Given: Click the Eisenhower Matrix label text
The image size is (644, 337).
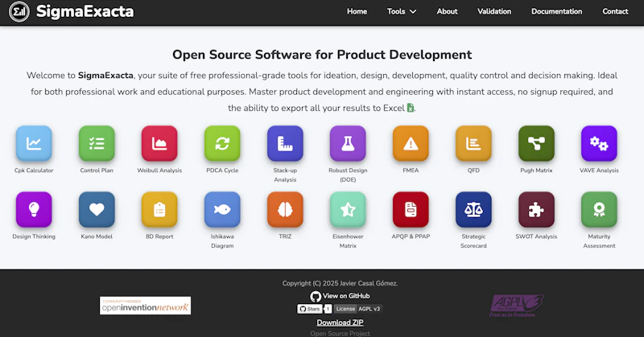Looking at the screenshot, I should click(x=348, y=241).
